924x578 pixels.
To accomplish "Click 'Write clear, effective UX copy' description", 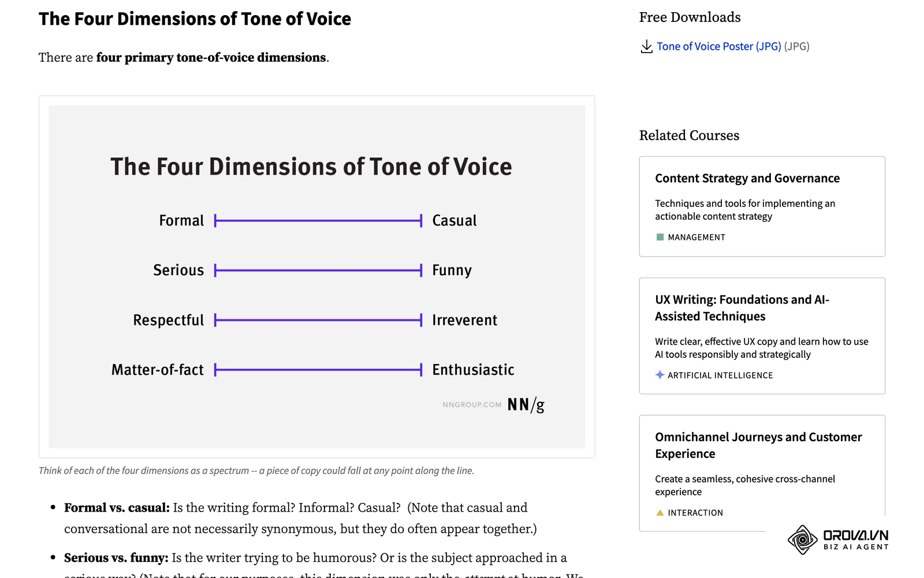I will click(762, 348).
